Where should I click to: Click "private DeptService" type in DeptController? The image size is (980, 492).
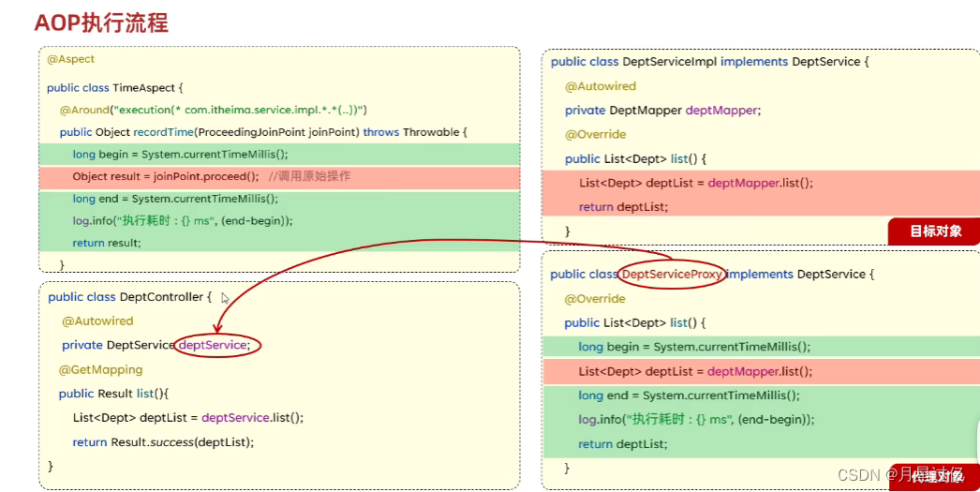[119, 345]
